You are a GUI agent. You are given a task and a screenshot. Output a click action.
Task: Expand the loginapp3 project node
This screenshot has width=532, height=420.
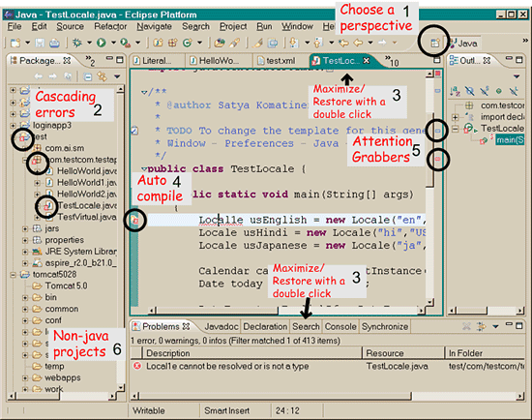[13, 125]
